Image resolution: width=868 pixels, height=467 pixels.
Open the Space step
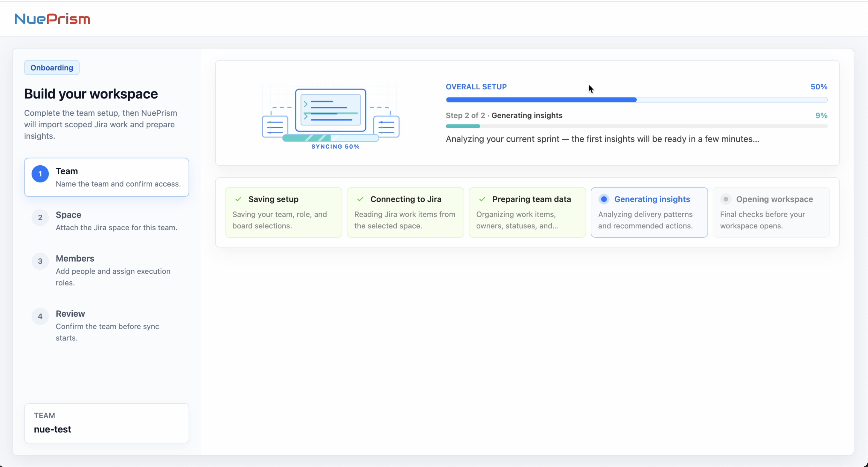106,221
